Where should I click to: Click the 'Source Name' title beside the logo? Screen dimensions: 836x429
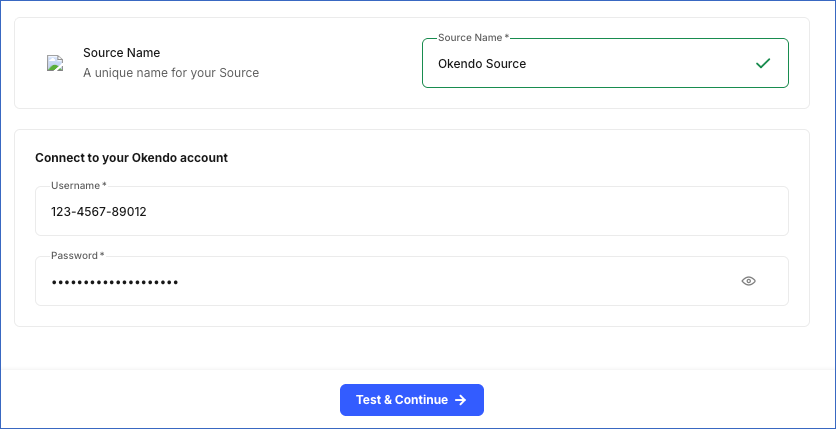click(122, 53)
